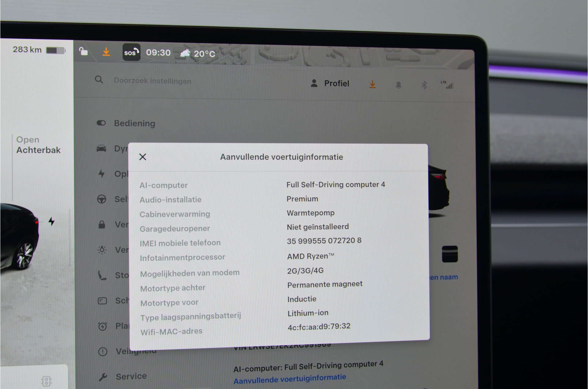The width and height of the screenshot is (588, 389).
Task: Tap the search magnifier icon
Action: pyautogui.click(x=99, y=80)
